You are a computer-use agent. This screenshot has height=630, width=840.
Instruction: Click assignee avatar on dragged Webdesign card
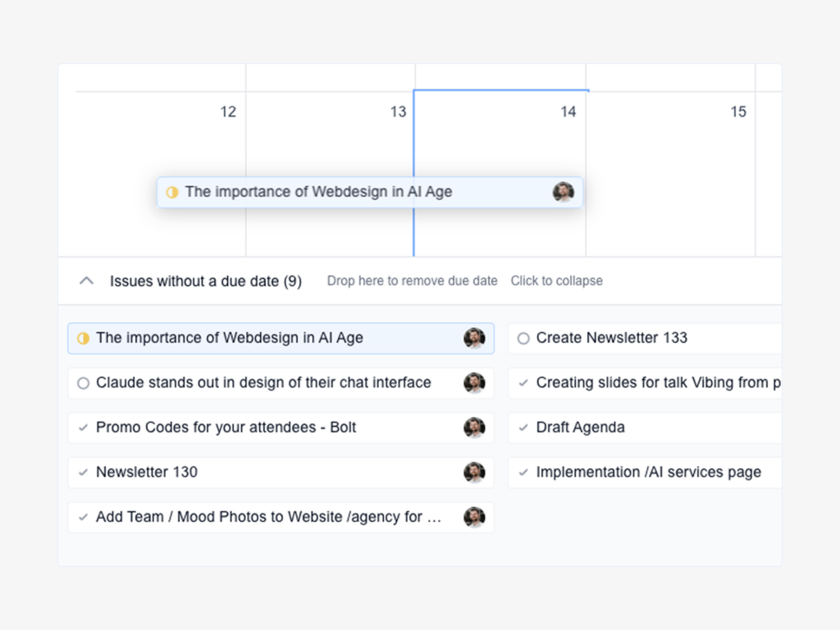(x=563, y=192)
